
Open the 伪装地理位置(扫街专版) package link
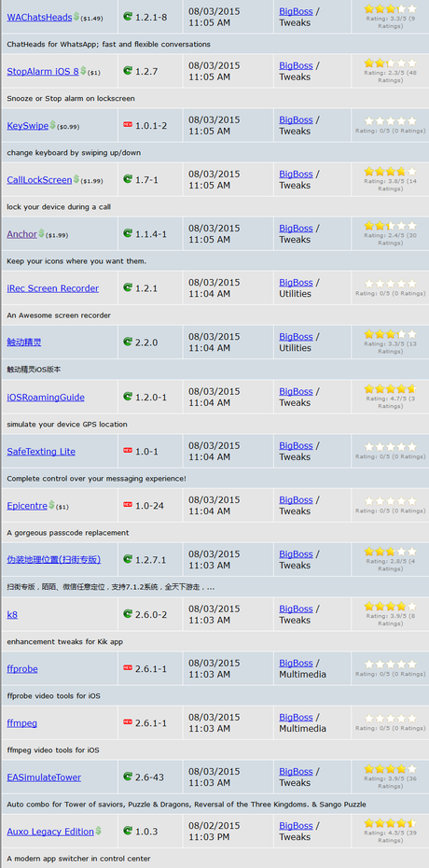(54, 559)
